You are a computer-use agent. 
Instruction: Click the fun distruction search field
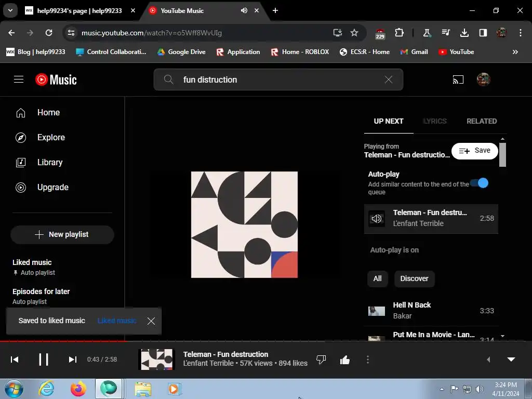pyautogui.click(x=278, y=79)
